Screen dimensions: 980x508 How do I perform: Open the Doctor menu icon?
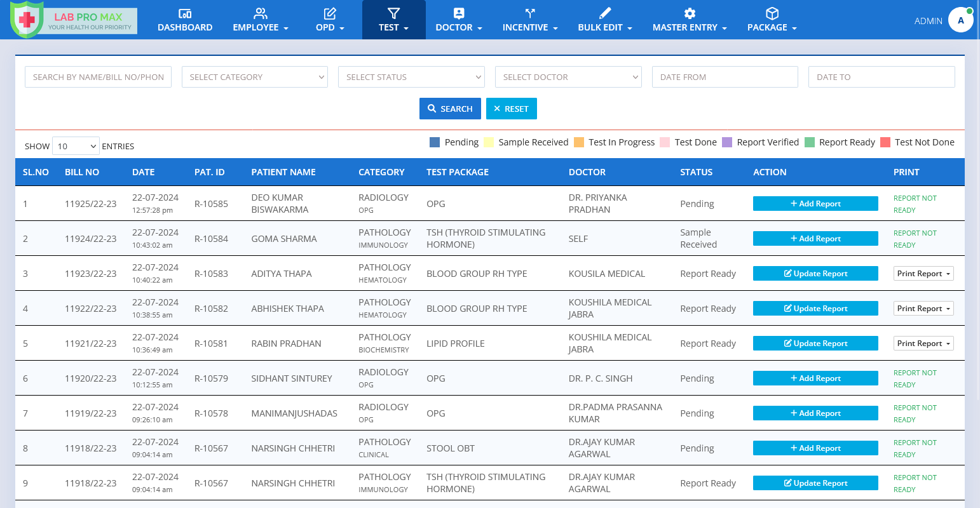tap(459, 13)
